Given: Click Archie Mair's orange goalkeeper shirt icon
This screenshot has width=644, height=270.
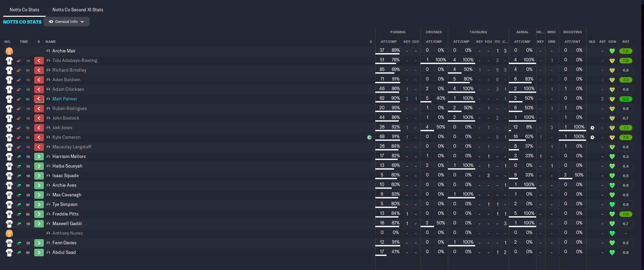Looking at the screenshot, I should coord(9,51).
